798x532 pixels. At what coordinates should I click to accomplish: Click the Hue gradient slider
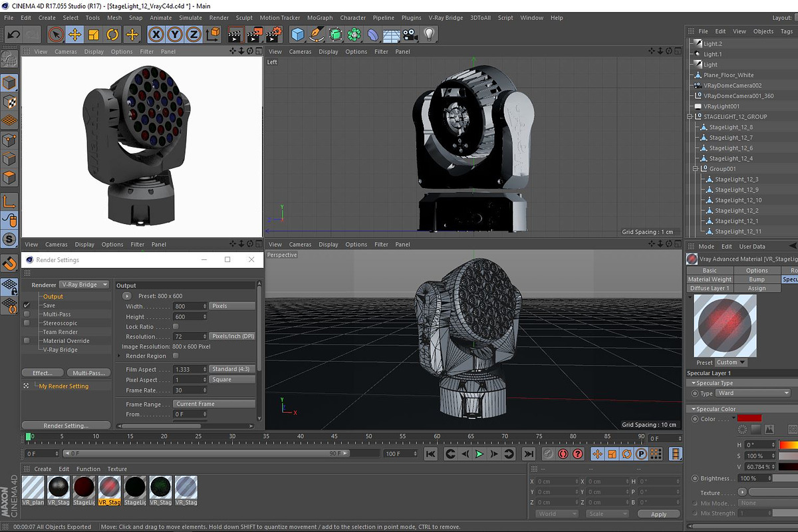coord(788,444)
